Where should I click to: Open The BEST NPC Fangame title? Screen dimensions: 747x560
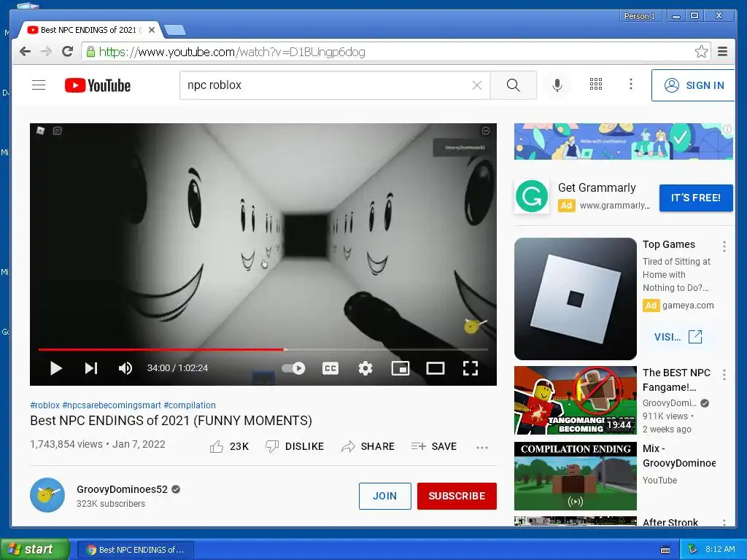pos(676,380)
